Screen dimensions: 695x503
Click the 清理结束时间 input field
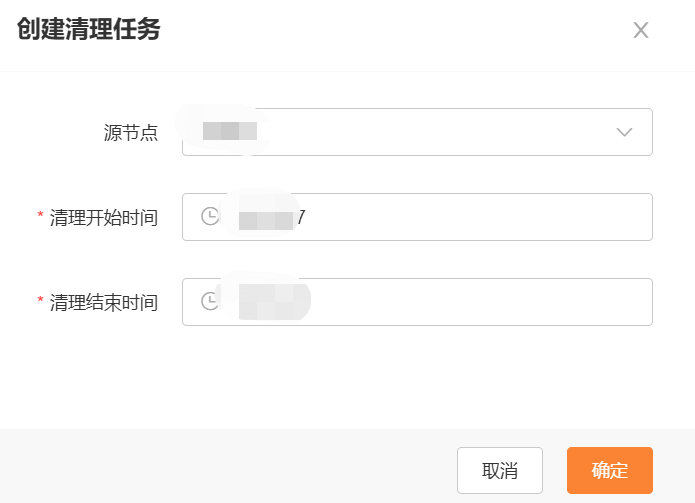tap(417, 302)
